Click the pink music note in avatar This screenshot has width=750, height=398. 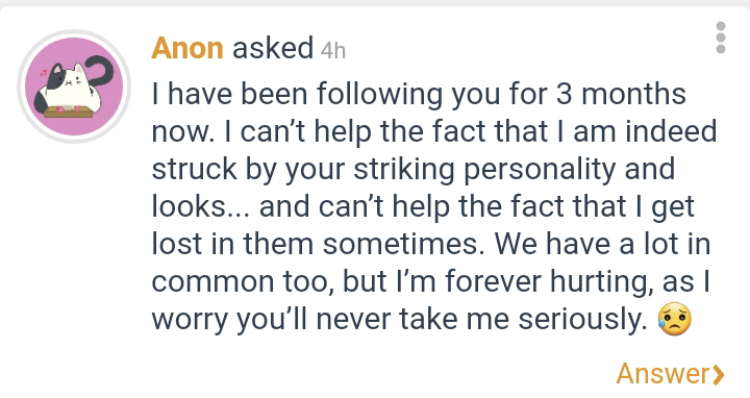(44, 73)
